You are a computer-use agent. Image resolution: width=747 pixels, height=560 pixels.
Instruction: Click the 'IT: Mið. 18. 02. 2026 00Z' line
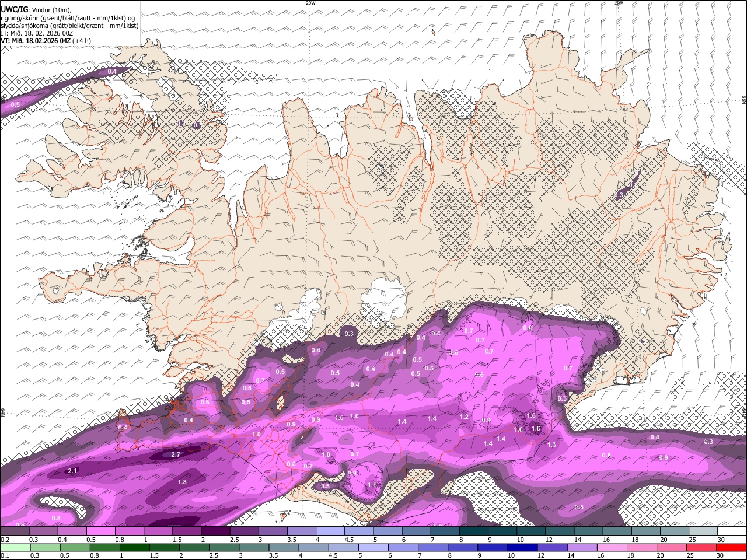pos(37,33)
